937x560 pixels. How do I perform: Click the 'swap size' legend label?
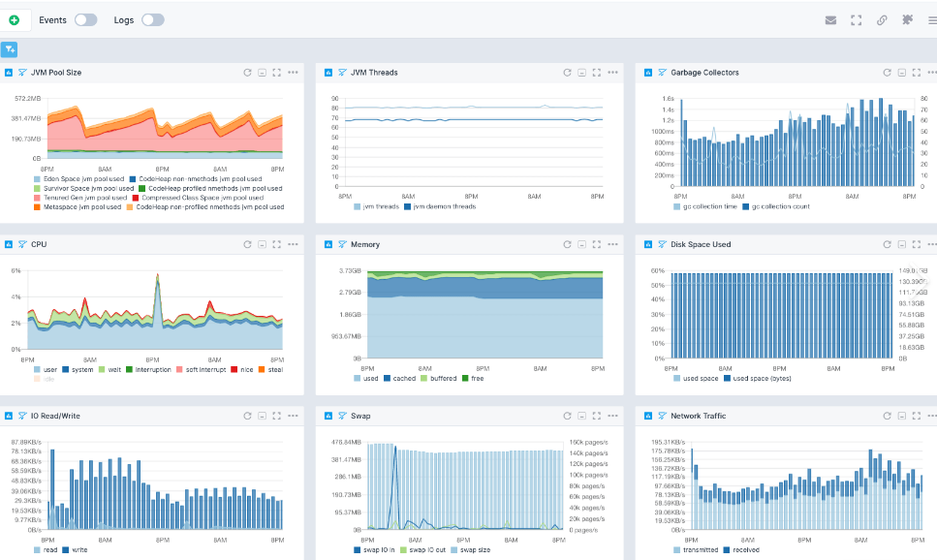point(474,550)
